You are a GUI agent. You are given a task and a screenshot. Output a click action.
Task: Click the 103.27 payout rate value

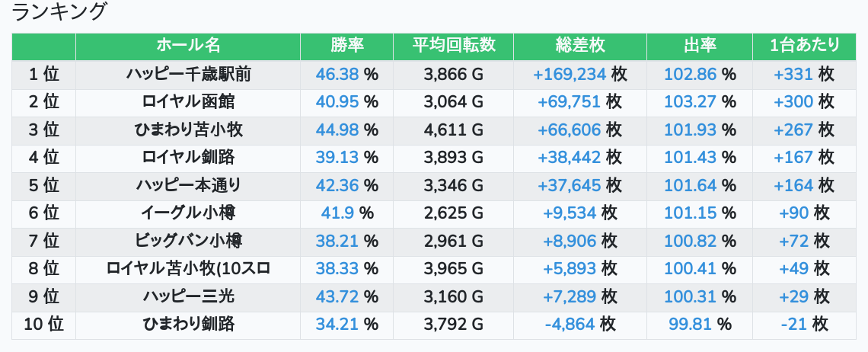pyautogui.click(x=691, y=102)
